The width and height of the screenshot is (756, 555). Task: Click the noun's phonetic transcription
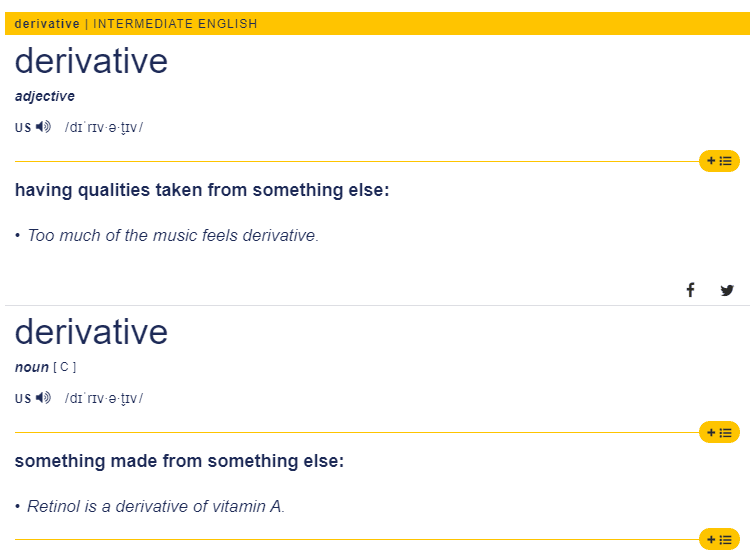tap(104, 398)
